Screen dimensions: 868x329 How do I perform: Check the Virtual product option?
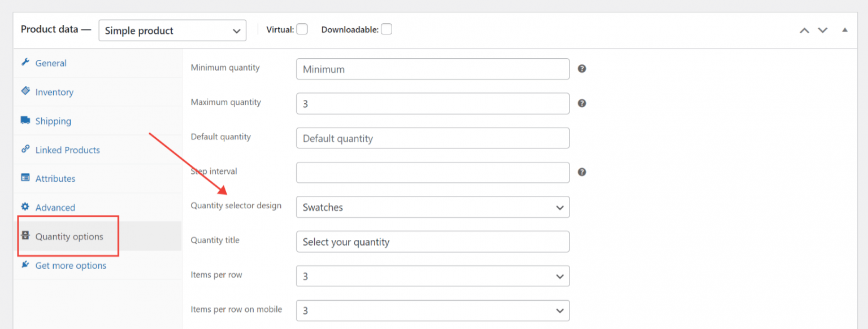[302, 29]
